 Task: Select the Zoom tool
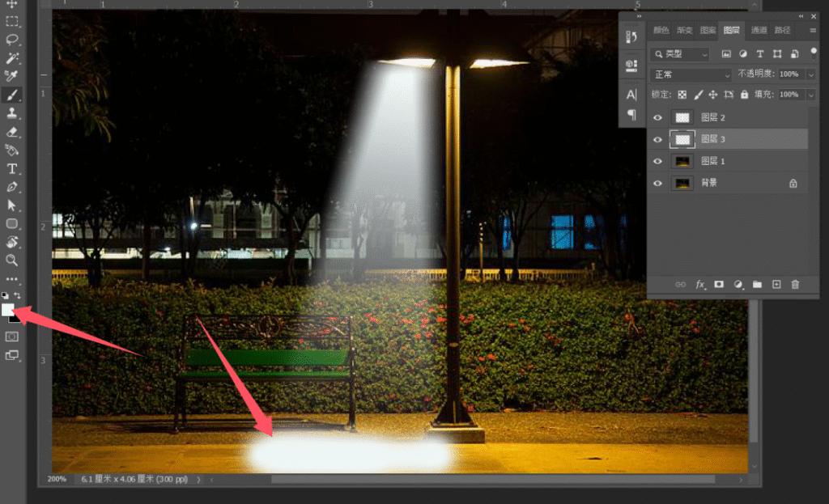(x=11, y=260)
